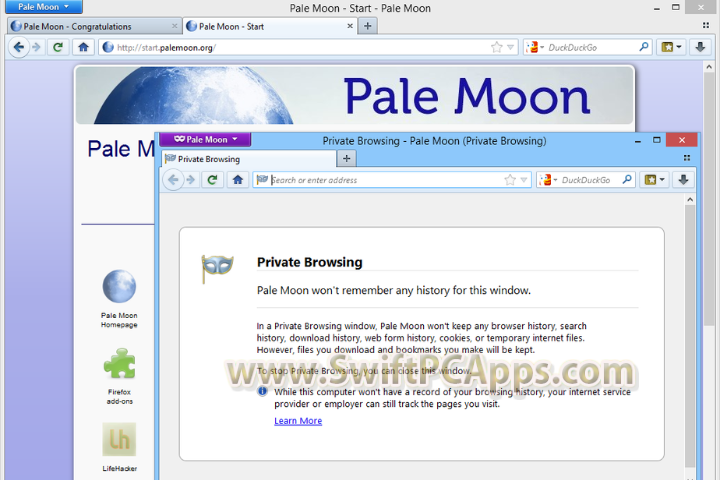Maximize the Private Browsing window
This screenshot has height=480, width=720.
pos(657,140)
